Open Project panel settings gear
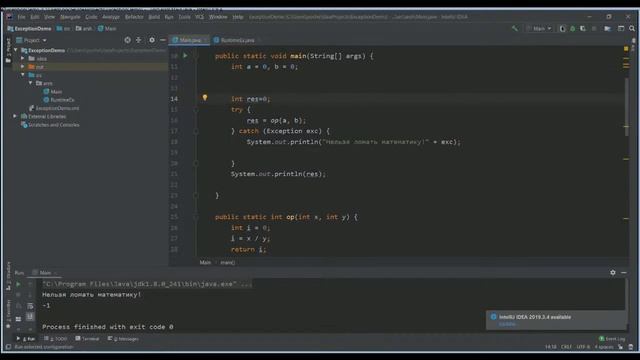Screen dimensions: 640x360 pos(152,40)
